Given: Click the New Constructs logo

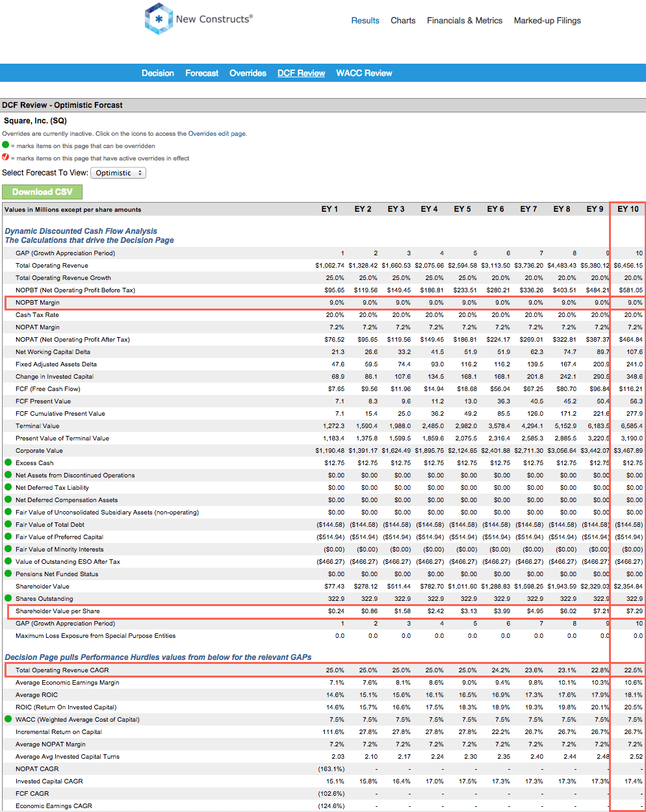Looking at the screenshot, I should 199,19.
